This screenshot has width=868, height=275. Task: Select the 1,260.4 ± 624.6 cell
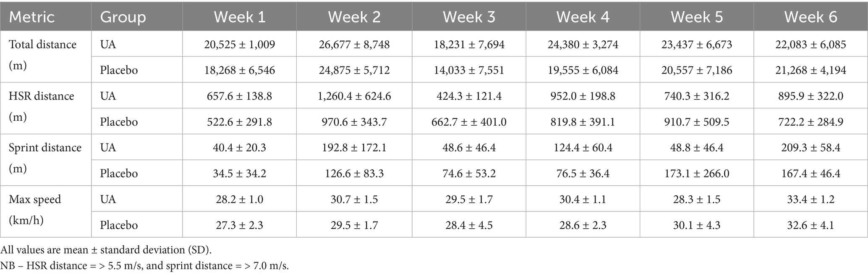354,96
